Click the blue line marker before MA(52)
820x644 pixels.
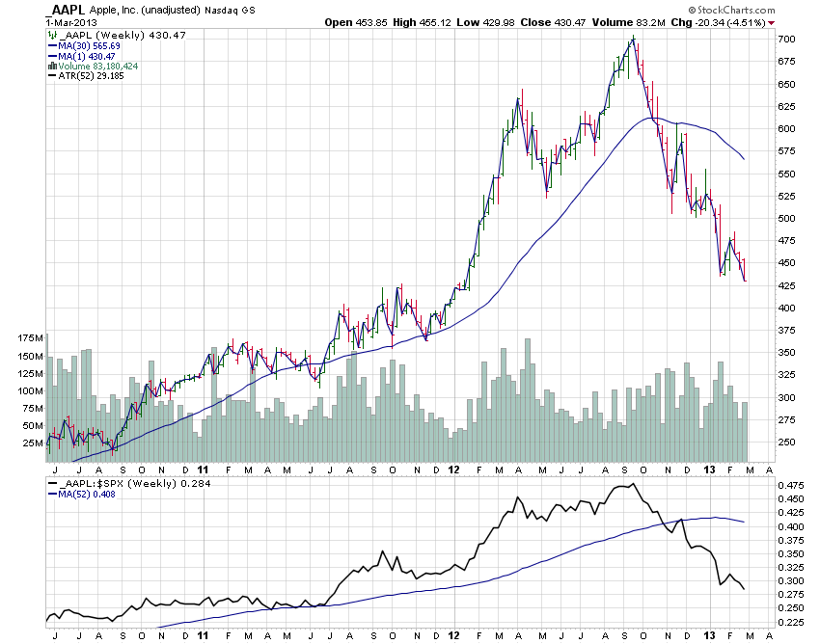point(52,494)
